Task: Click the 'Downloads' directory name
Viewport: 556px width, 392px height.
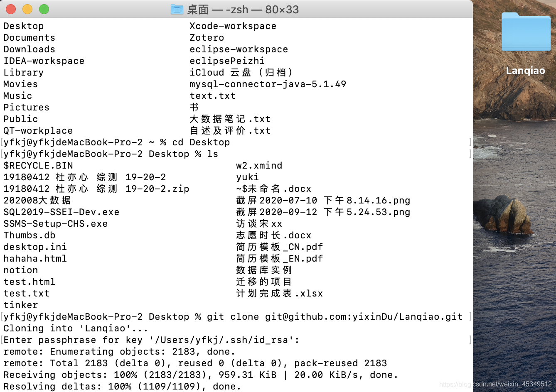Action: click(29, 49)
